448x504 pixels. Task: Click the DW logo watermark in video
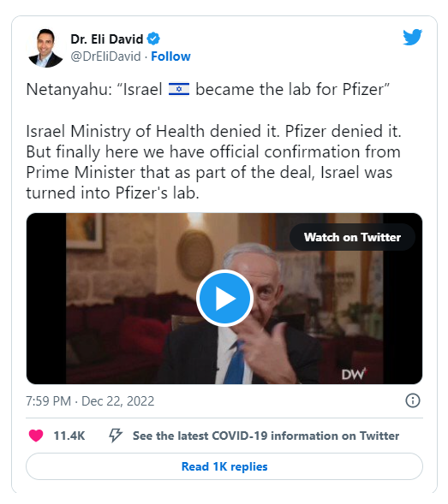pyautogui.click(x=354, y=374)
